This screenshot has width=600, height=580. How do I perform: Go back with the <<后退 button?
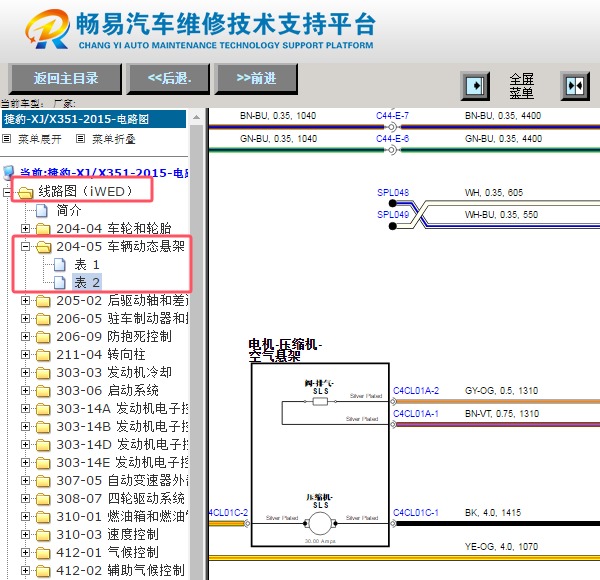click(169, 79)
